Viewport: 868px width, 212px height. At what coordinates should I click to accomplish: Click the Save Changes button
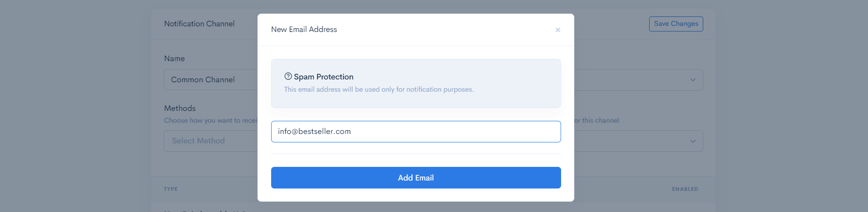click(676, 24)
